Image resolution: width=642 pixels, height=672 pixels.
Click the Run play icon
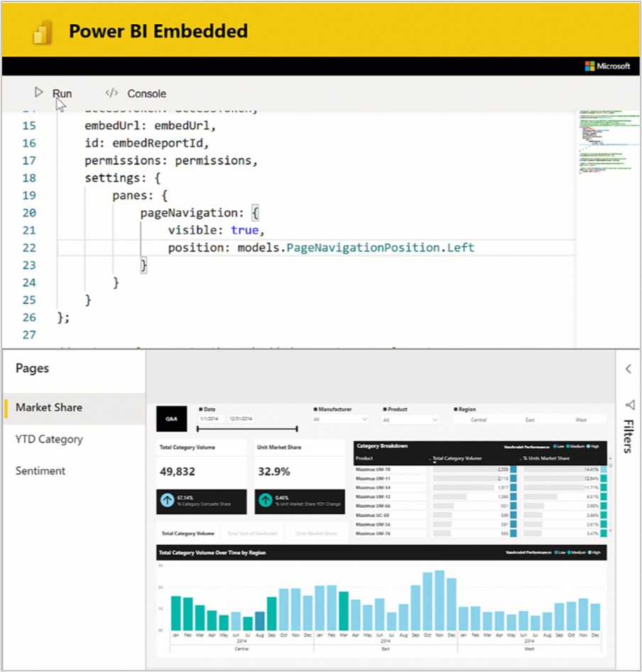38,92
